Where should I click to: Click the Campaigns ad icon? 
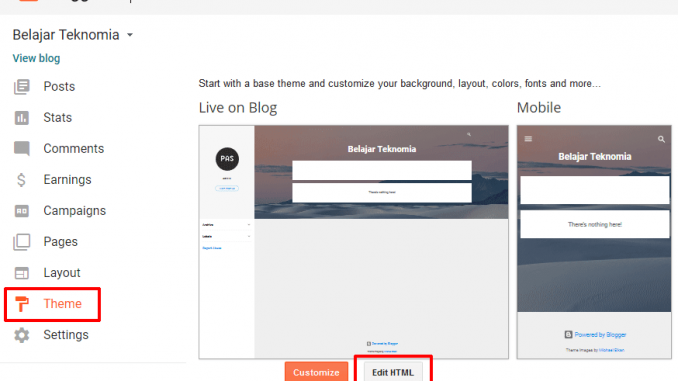coord(22,211)
